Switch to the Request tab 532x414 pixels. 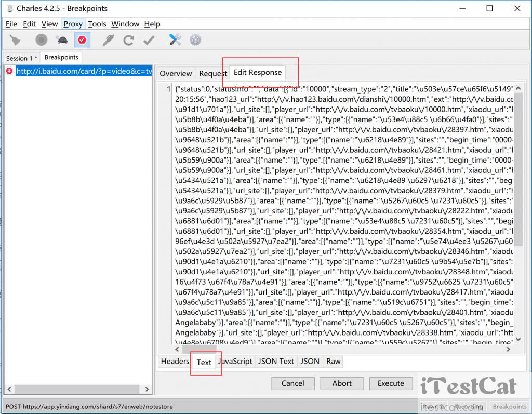coord(212,73)
